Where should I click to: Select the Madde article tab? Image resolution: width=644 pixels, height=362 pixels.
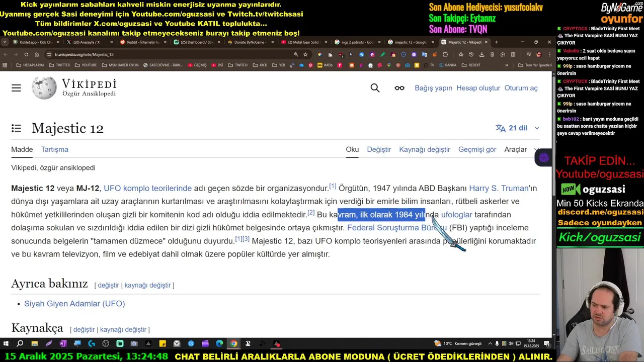[22, 149]
